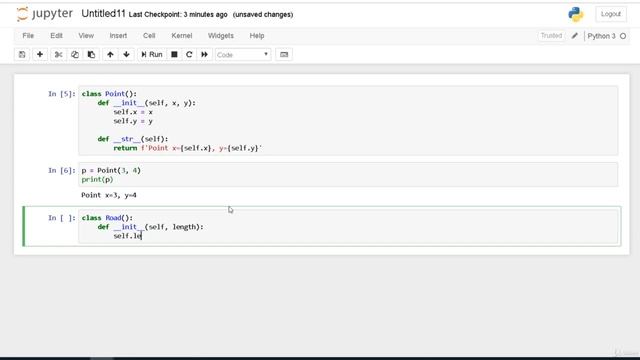
Task: Click the def __str__(self) line
Action: coord(133,139)
